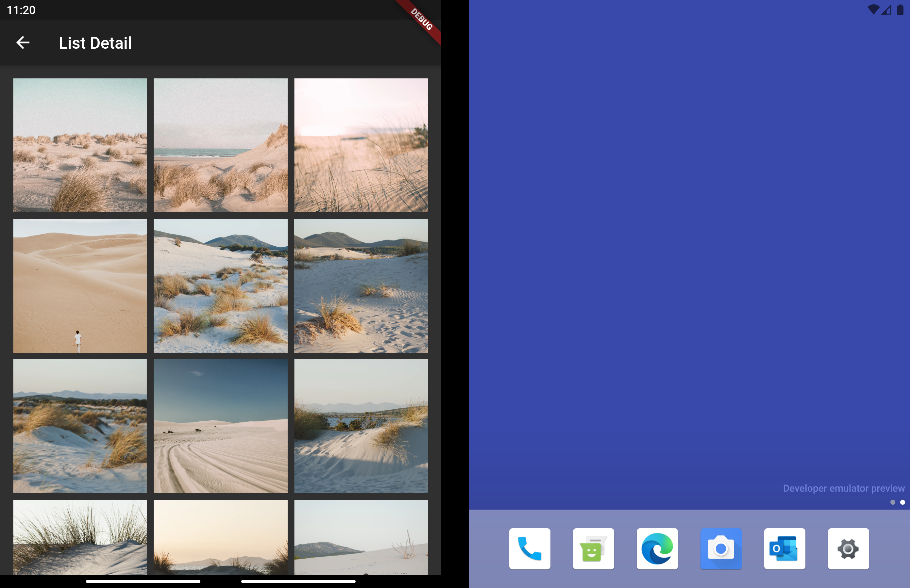Open photo with person walking on dune
910x588 pixels.
click(x=80, y=286)
